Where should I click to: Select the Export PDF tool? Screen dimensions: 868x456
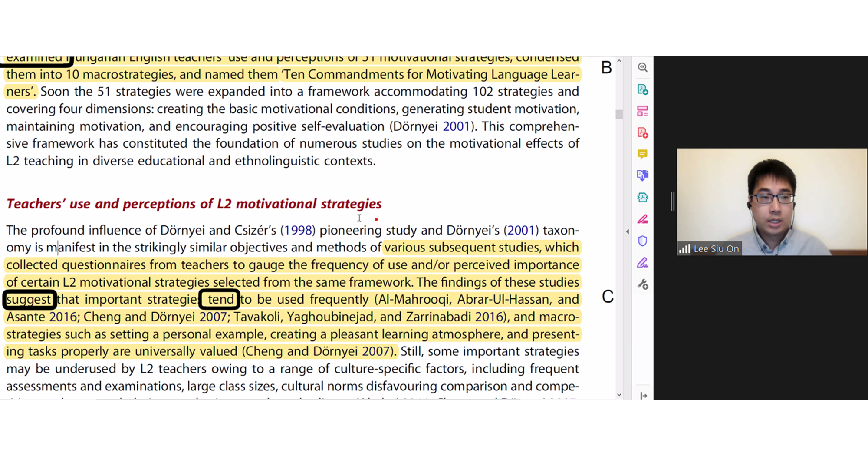[x=643, y=90]
